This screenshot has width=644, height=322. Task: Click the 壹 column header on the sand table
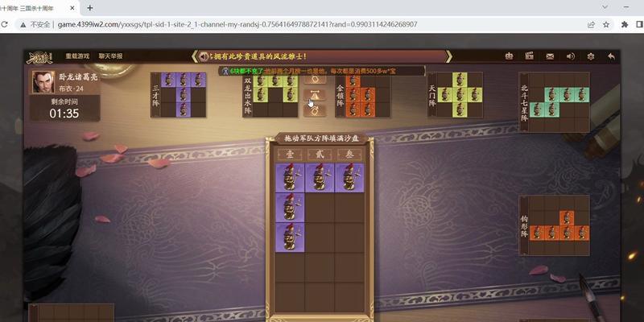(x=290, y=155)
